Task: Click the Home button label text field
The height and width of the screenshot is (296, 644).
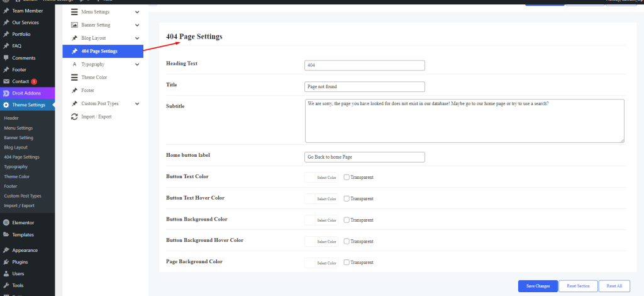Action: [364, 157]
